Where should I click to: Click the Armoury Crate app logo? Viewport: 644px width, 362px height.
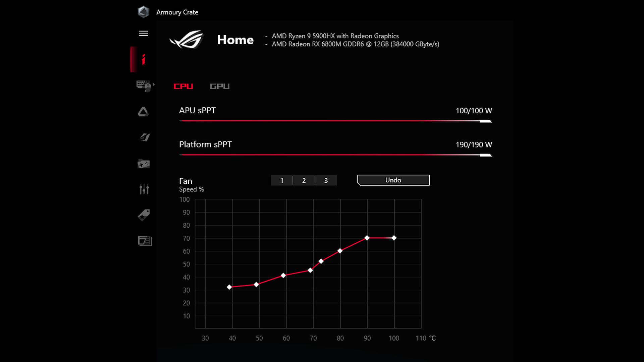[143, 12]
